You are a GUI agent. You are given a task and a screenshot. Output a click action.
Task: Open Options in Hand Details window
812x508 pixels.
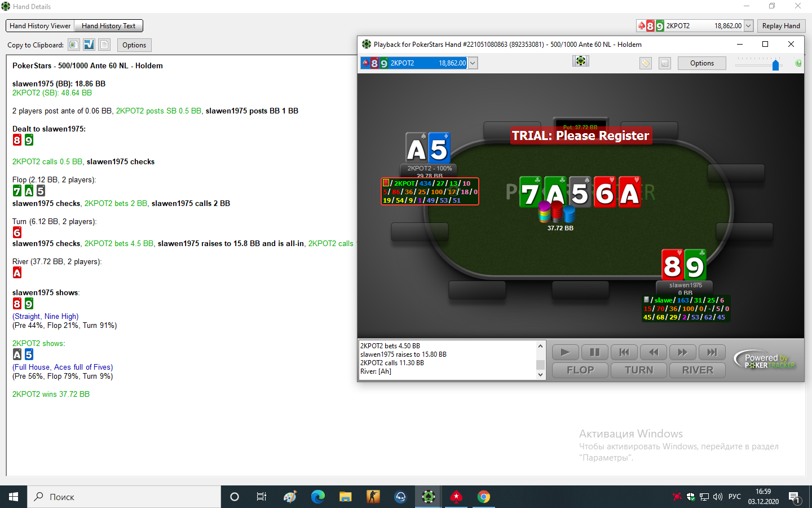(x=134, y=45)
